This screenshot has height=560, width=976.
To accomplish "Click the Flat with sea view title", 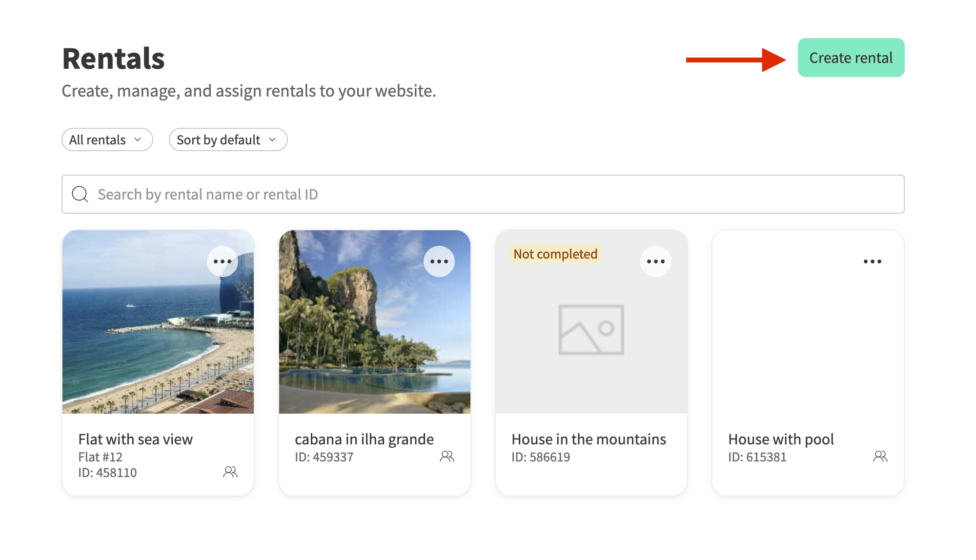I will 135,439.
